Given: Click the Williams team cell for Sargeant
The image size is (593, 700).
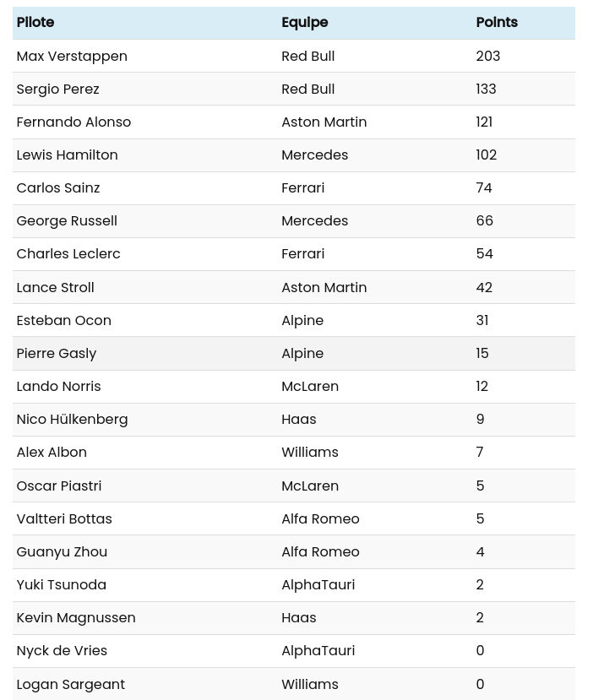Looking at the screenshot, I should pyautogui.click(x=310, y=684).
